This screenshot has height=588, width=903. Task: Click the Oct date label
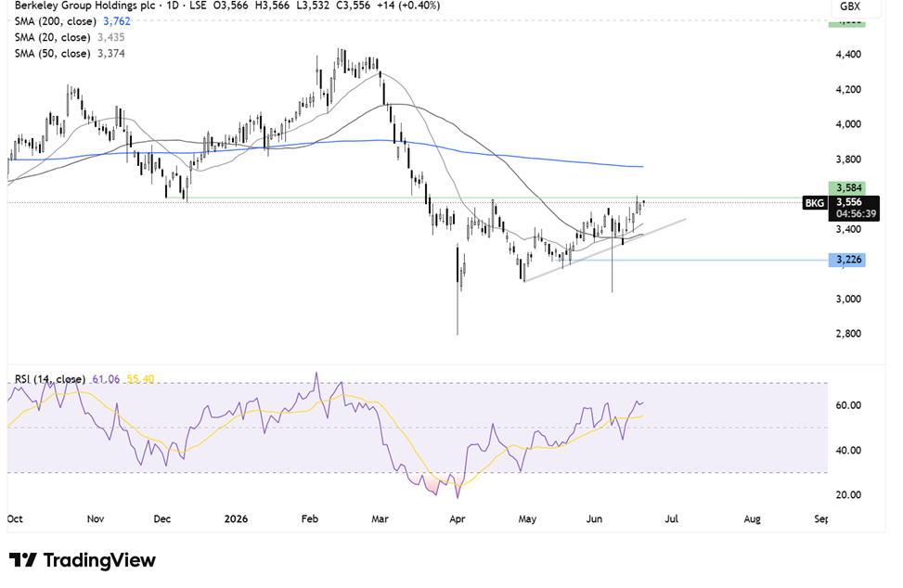click(15, 519)
